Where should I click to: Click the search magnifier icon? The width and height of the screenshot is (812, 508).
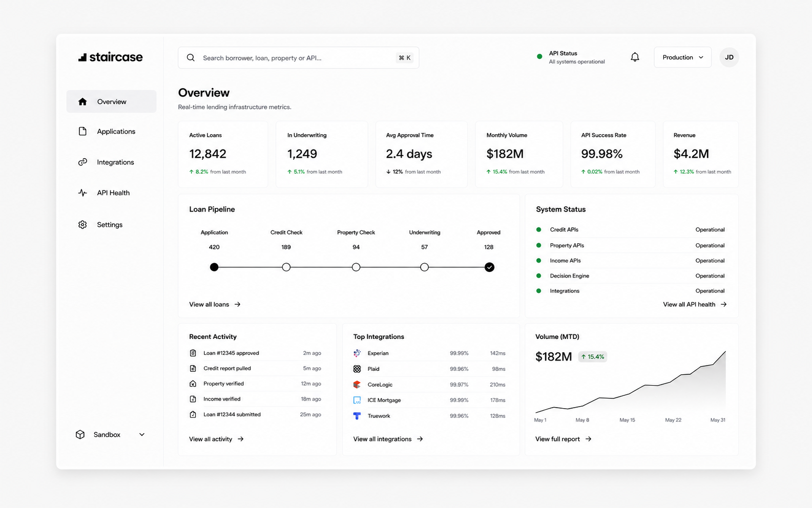[191, 58]
